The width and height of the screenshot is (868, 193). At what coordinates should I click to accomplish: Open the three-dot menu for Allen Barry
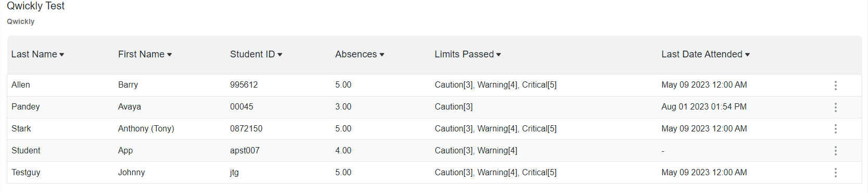835,85
